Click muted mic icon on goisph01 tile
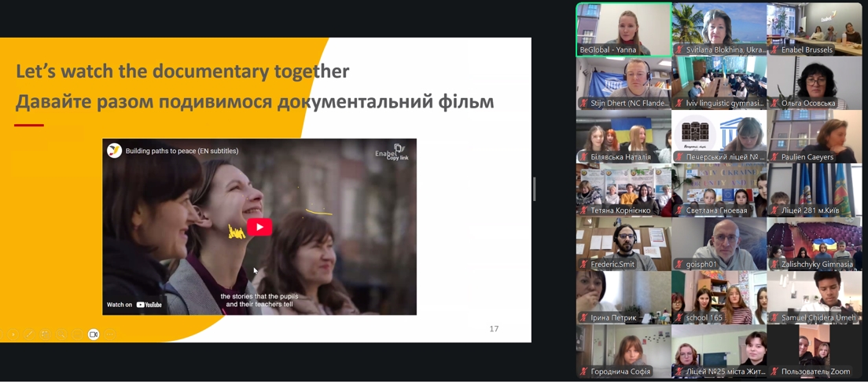 [679, 265]
